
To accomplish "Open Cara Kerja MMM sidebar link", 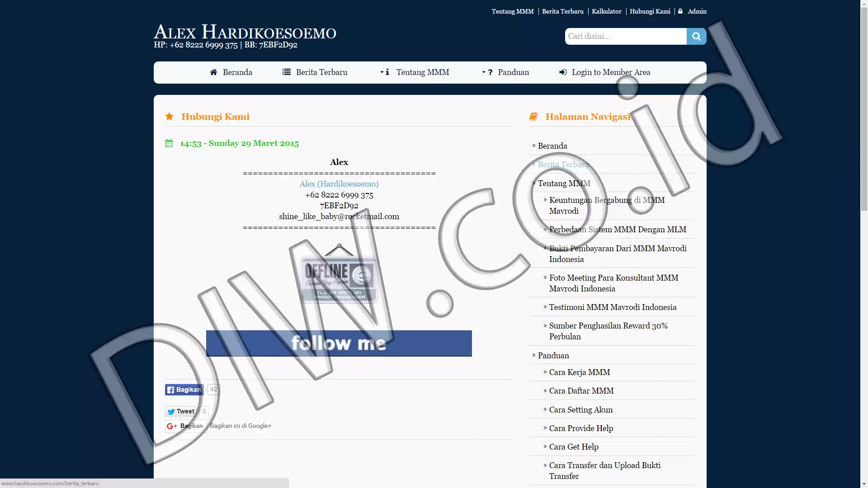I will (580, 372).
